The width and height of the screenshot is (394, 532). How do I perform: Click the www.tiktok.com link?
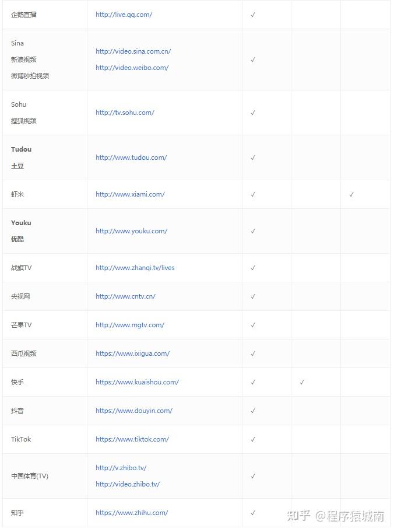(132, 439)
